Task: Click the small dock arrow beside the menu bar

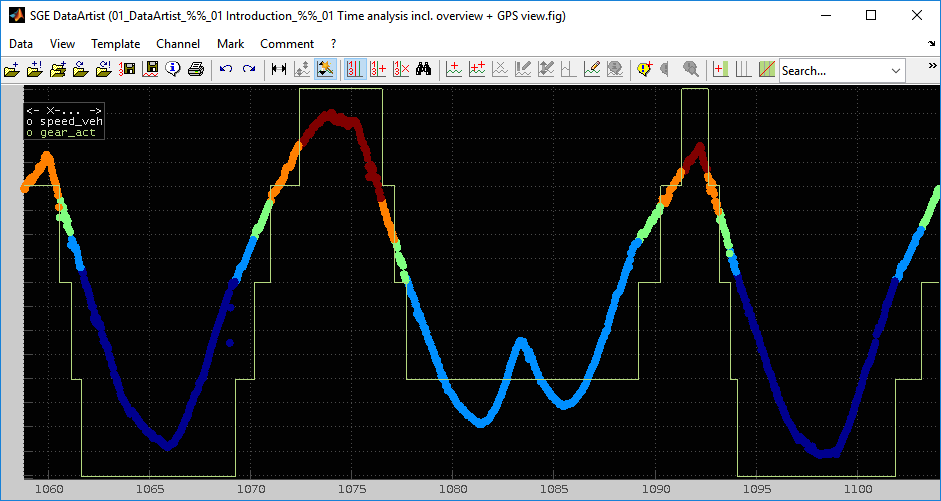Action: (x=931, y=43)
